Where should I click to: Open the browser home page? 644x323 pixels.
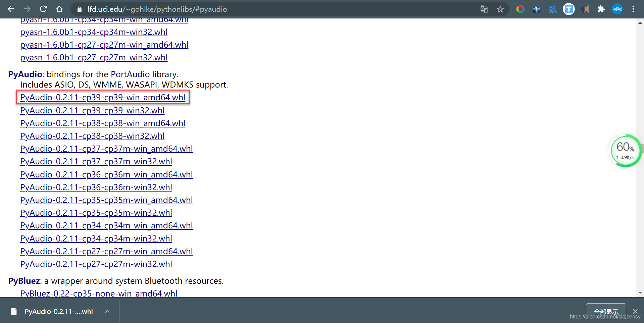(x=59, y=9)
